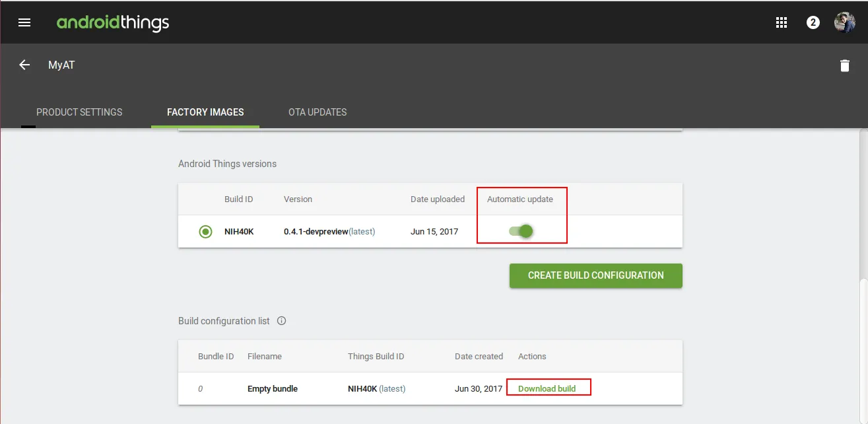The width and height of the screenshot is (868, 424).
Task: Open the Google apps grid
Action: click(x=782, y=22)
